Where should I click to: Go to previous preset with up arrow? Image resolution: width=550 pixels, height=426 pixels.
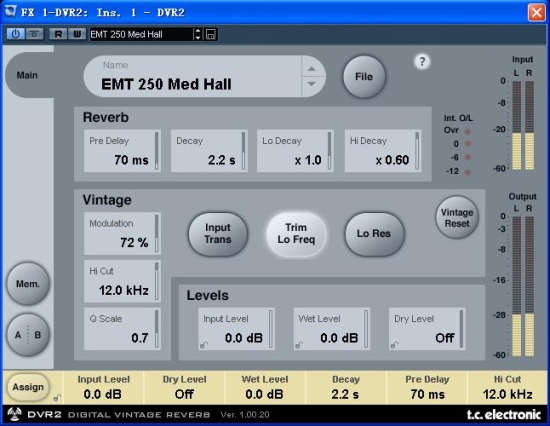[x=311, y=69]
